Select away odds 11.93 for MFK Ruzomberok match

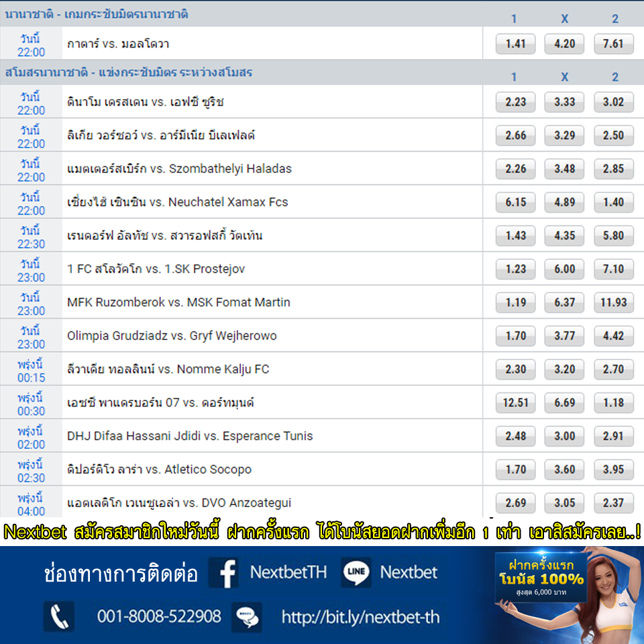613,303
